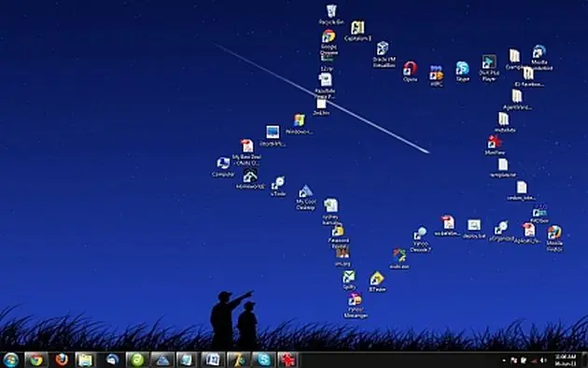Open the sydney text document desktop icon
The width and height of the screenshot is (588, 368).
[x=331, y=205]
